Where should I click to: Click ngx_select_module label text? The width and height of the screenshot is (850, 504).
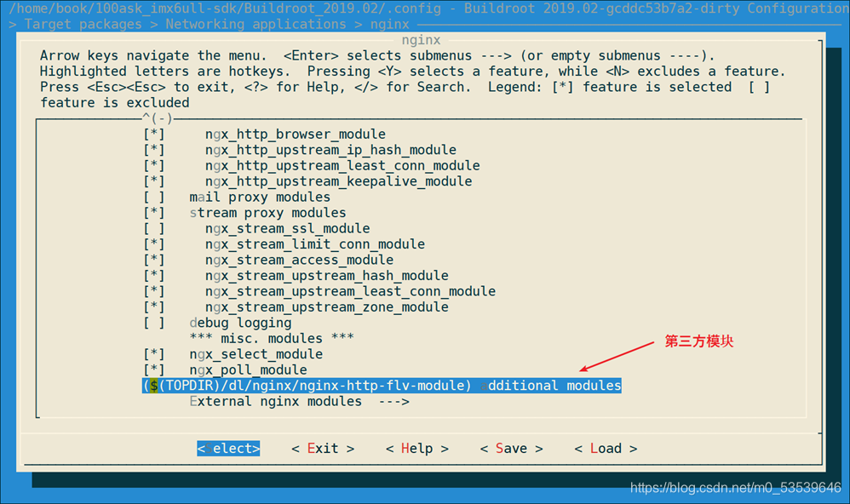click(256, 354)
